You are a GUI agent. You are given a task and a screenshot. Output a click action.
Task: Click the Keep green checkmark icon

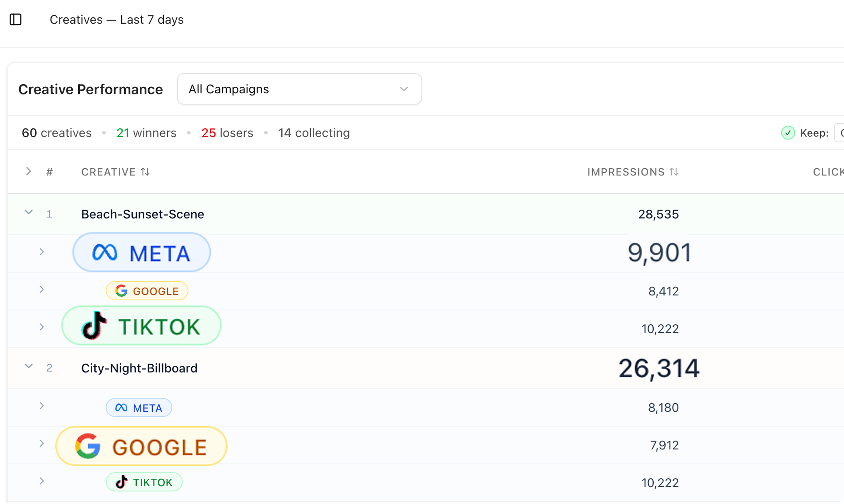tap(788, 133)
